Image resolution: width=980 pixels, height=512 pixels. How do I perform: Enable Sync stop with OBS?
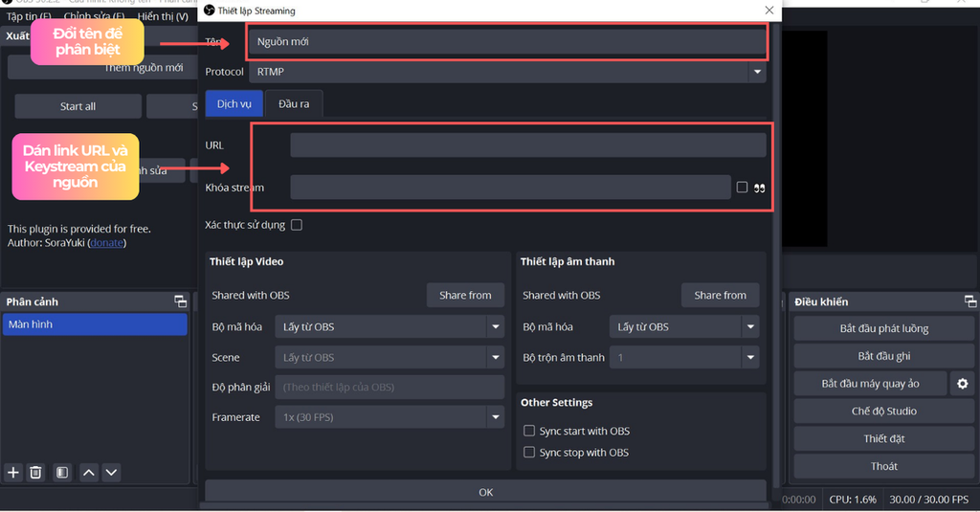tap(528, 452)
